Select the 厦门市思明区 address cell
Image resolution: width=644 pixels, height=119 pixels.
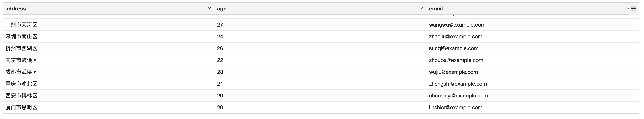point(22,108)
